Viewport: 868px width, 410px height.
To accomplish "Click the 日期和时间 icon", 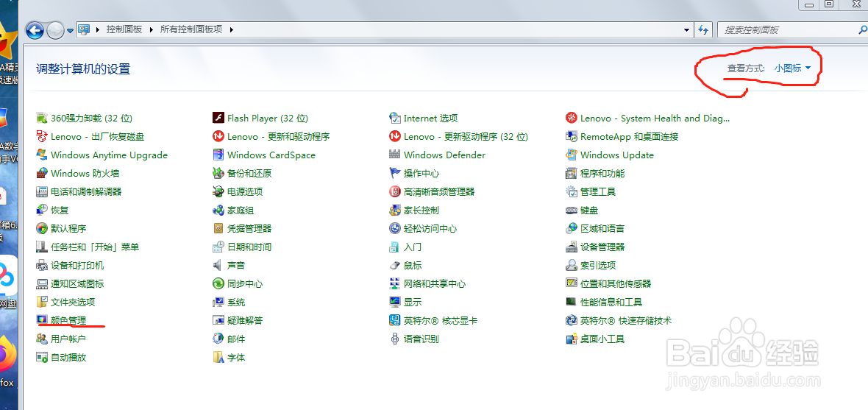I will click(x=218, y=247).
